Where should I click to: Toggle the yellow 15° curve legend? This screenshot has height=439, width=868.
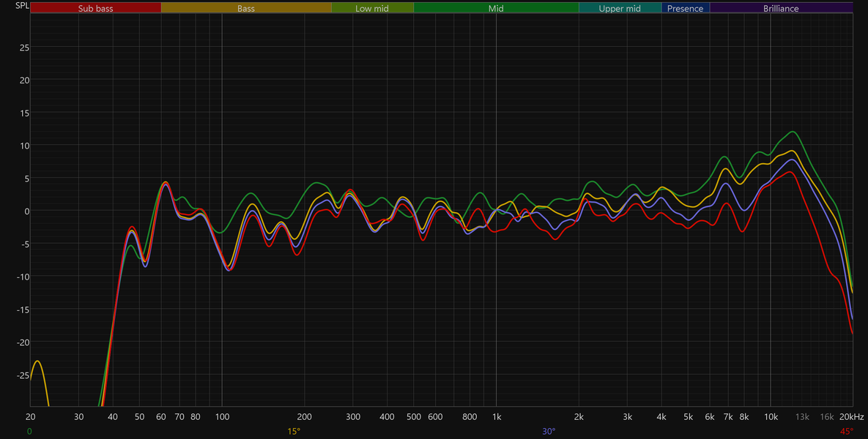[294, 431]
